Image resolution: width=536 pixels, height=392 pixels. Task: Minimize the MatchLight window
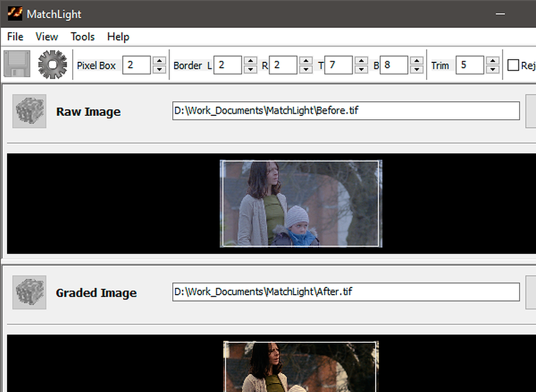500,14
